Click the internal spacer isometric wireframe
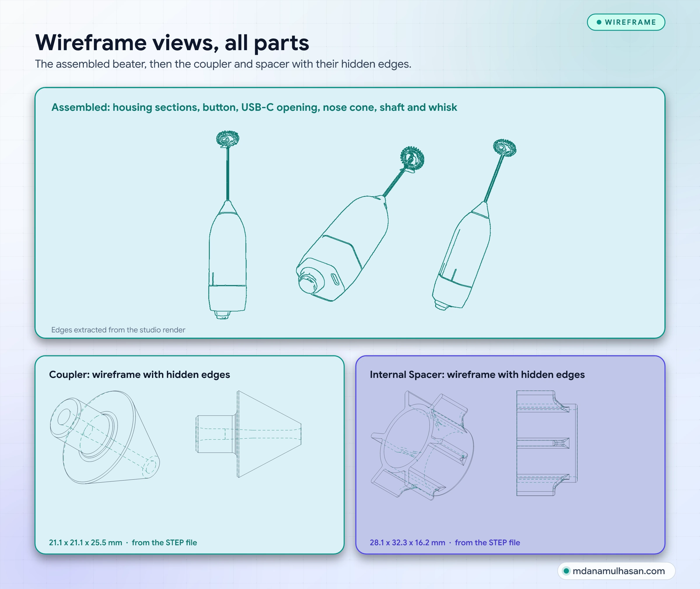Image resolution: width=700 pixels, height=589 pixels. (422, 445)
